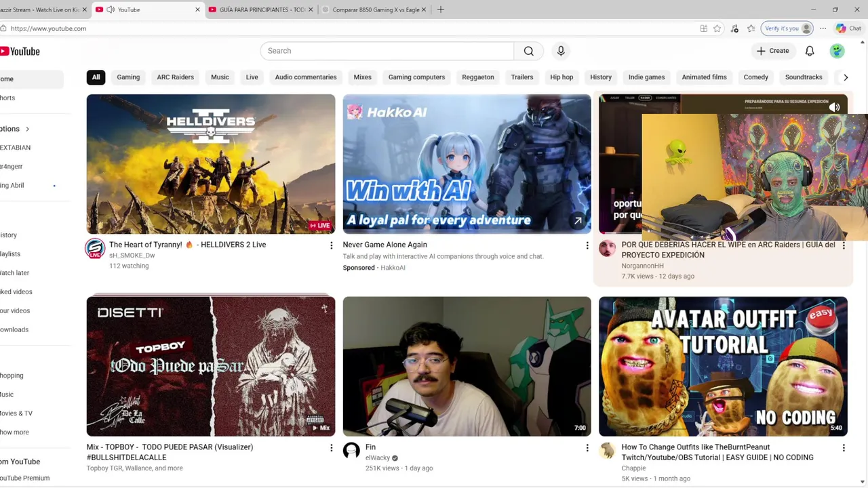Viewport: 868px width, 488px height.
Task: Select the Indie games filter chip
Action: pyautogui.click(x=646, y=77)
